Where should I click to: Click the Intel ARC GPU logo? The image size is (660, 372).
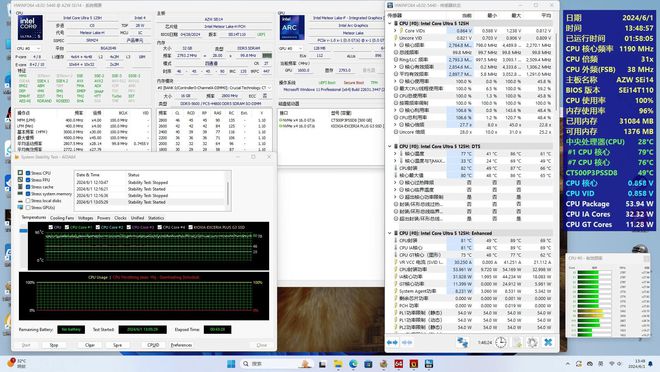pyautogui.click(x=292, y=28)
